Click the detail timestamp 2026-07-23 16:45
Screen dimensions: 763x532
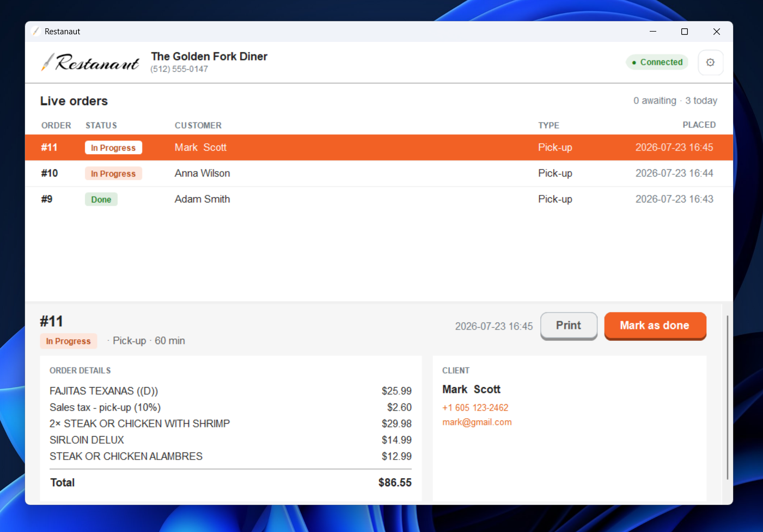494,326
